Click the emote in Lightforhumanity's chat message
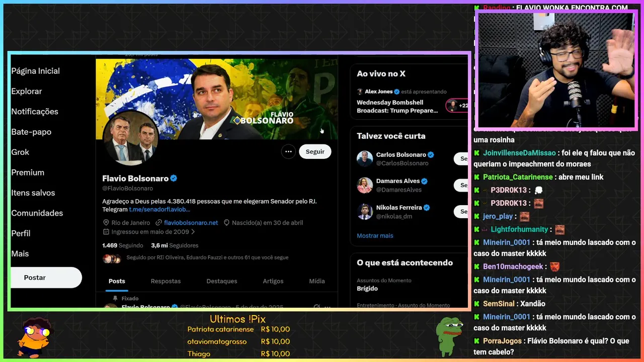Image resolution: width=644 pixels, height=362 pixels. coord(559,230)
